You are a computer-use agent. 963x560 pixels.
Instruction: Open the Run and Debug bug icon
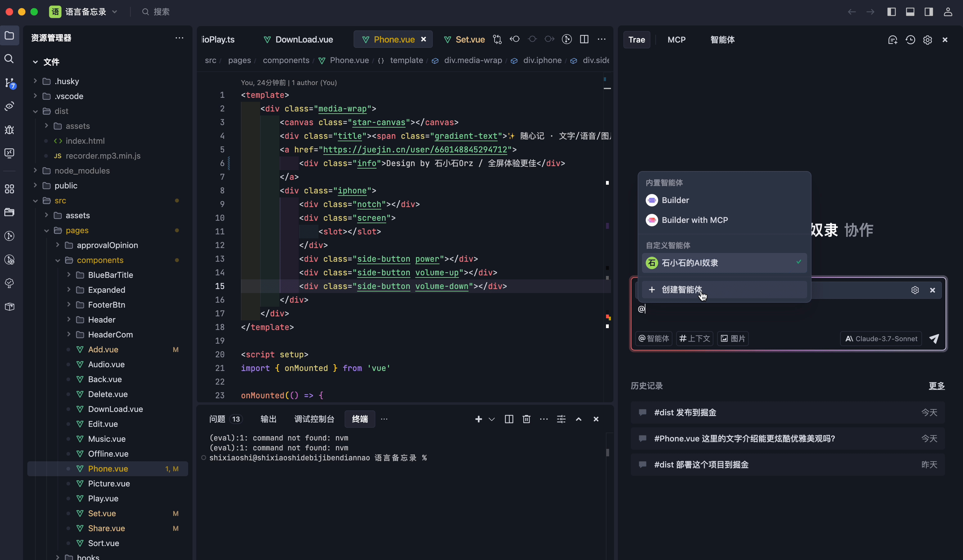[9, 130]
